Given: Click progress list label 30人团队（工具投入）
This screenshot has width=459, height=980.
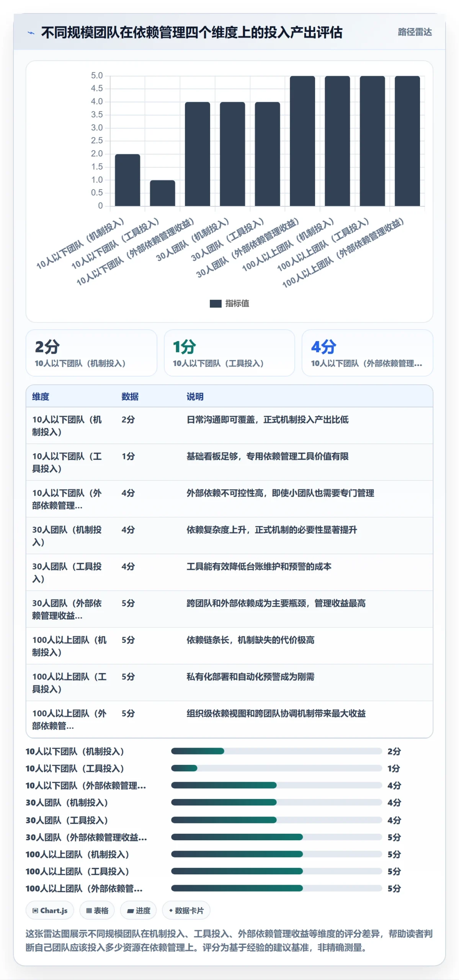Looking at the screenshot, I should pyautogui.click(x=67, y=820).
